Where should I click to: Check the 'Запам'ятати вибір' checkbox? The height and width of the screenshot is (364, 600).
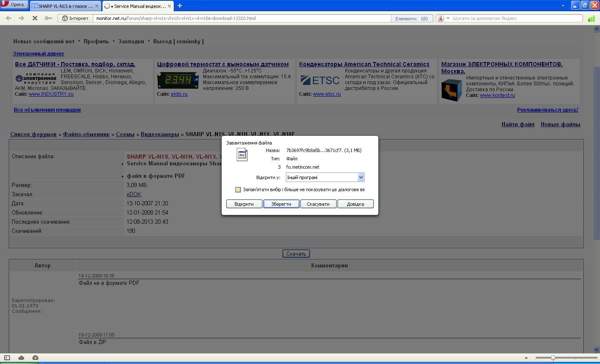point(238,190)
